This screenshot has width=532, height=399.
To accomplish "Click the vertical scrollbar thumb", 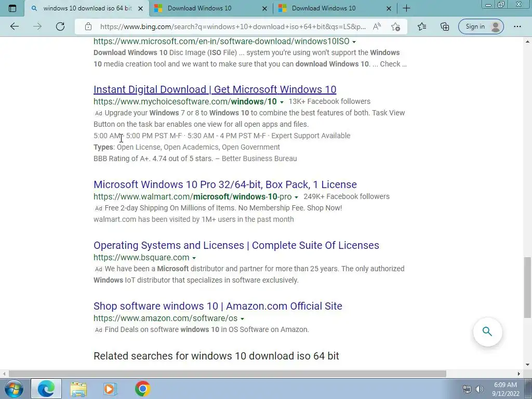I will (527, 287).
